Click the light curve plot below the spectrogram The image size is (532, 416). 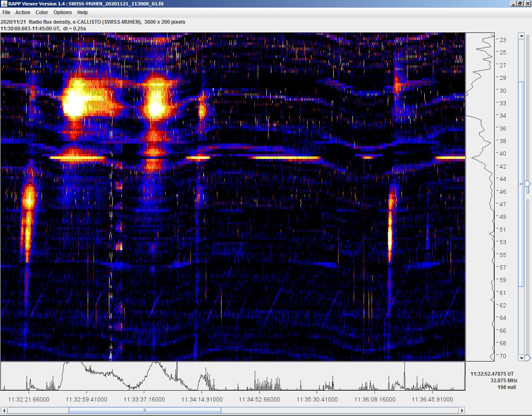point(233,376)
